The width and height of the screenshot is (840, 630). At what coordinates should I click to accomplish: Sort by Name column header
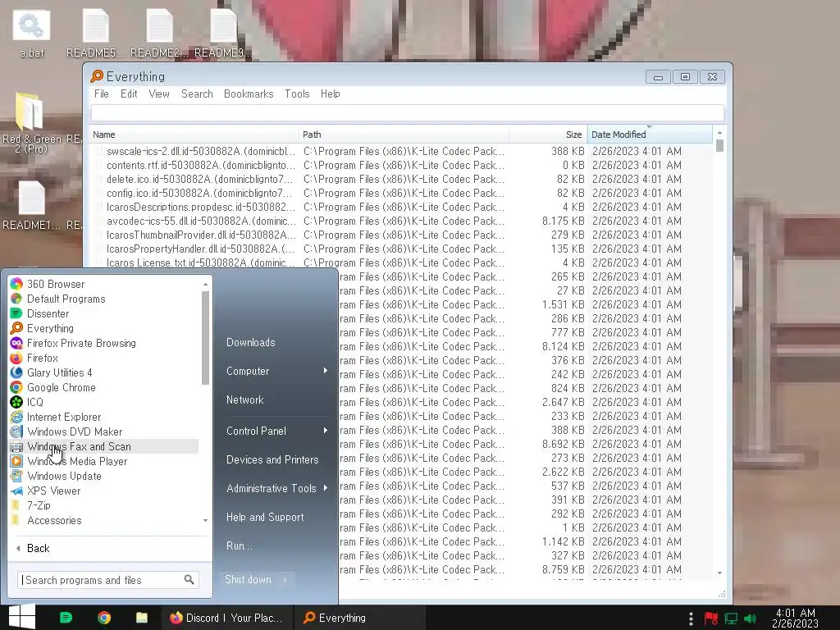click(x=194, y=135)
